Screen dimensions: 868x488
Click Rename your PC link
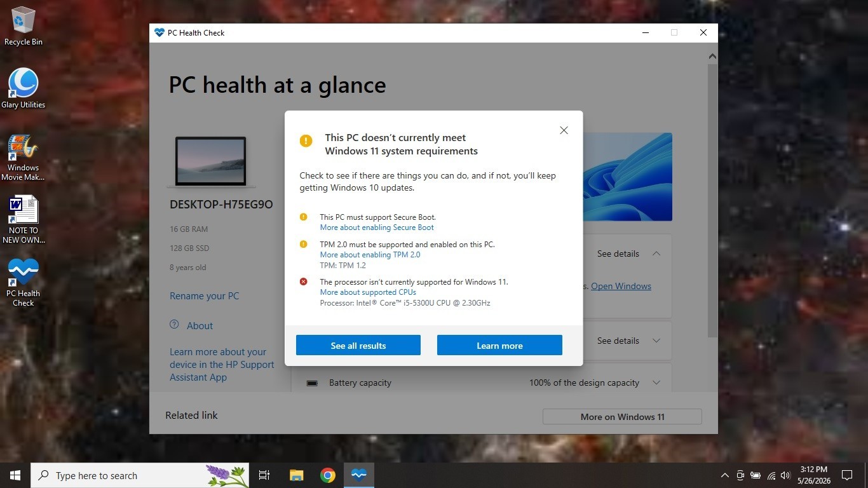205,296
